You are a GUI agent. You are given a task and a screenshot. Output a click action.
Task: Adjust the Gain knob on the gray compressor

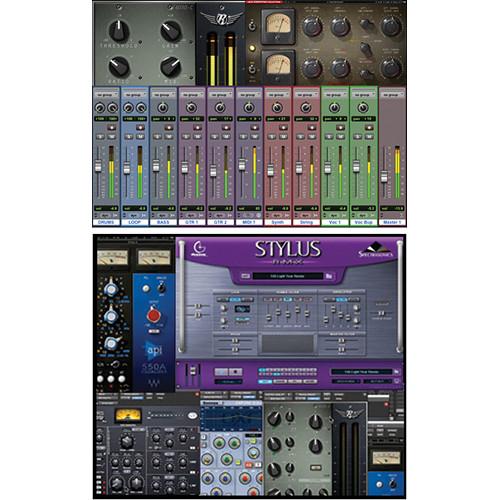171,31
